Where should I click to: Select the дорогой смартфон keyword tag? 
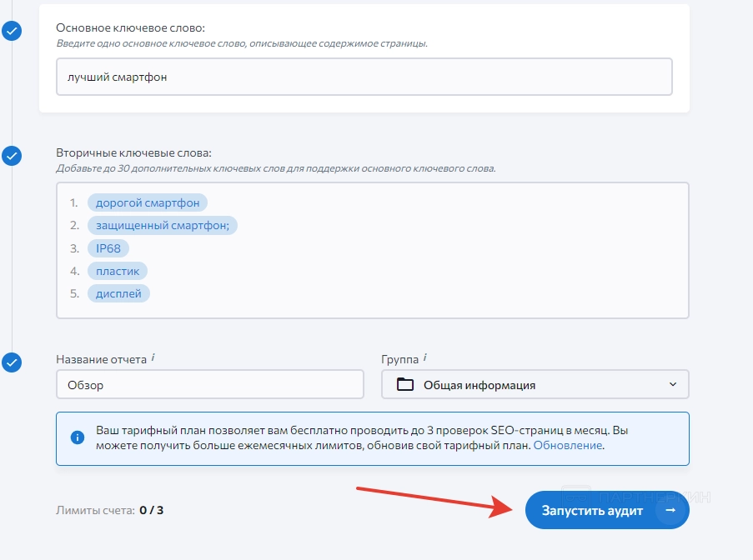(148, 202)
